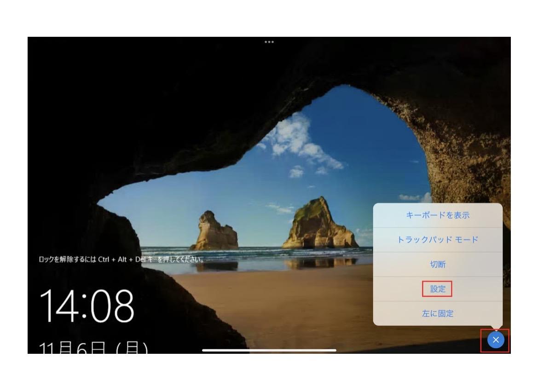
Task: Click the larger right sea rock
Action: (x=318, y=224)
